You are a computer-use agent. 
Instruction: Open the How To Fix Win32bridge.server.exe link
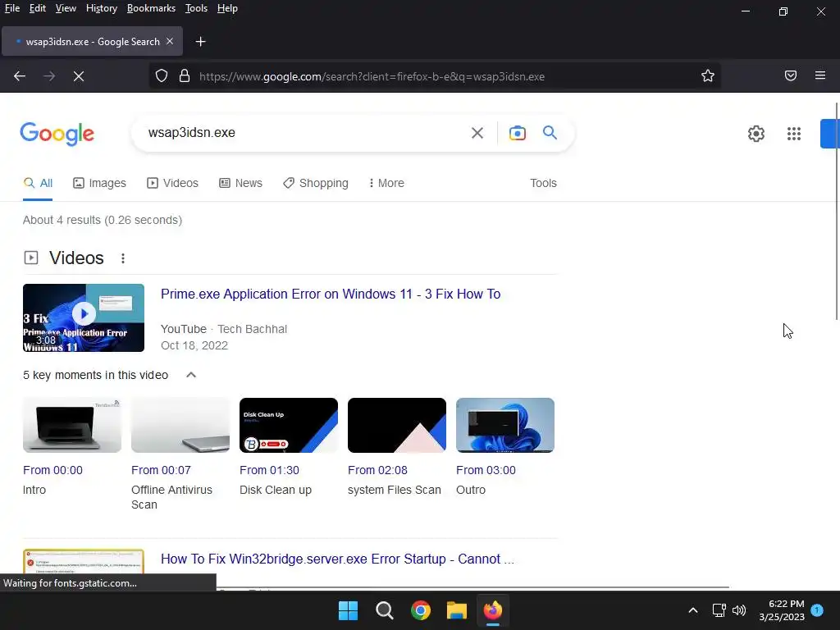click(x=337, y=559)
